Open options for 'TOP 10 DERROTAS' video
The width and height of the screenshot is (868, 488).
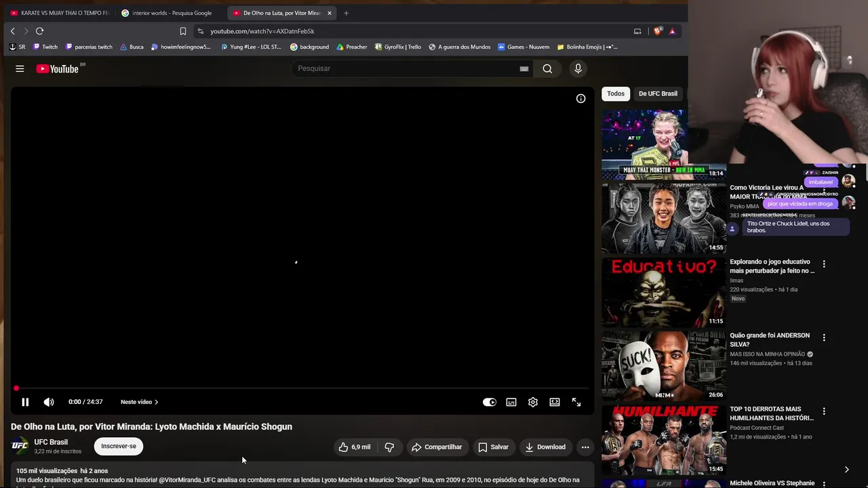click(x=824, y=411)
